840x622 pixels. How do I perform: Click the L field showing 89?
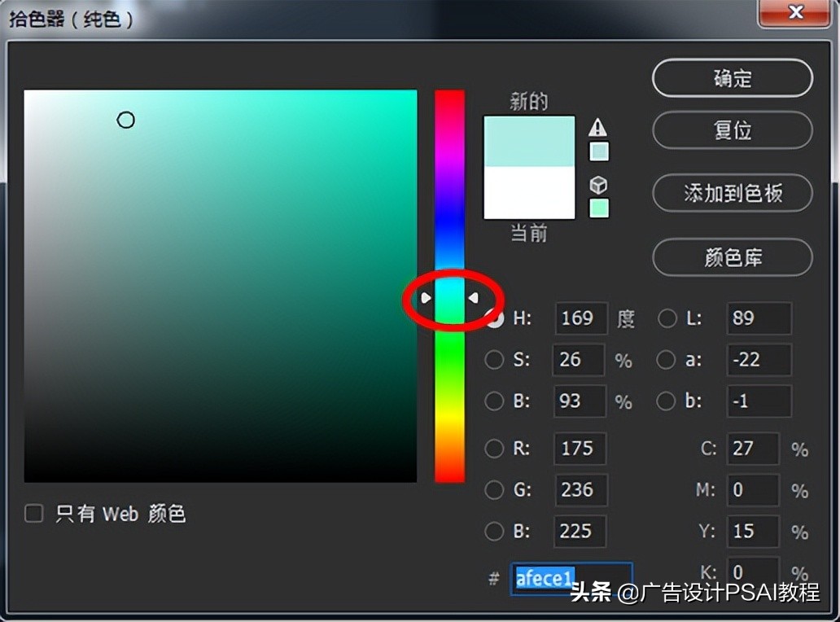[759, 318]
